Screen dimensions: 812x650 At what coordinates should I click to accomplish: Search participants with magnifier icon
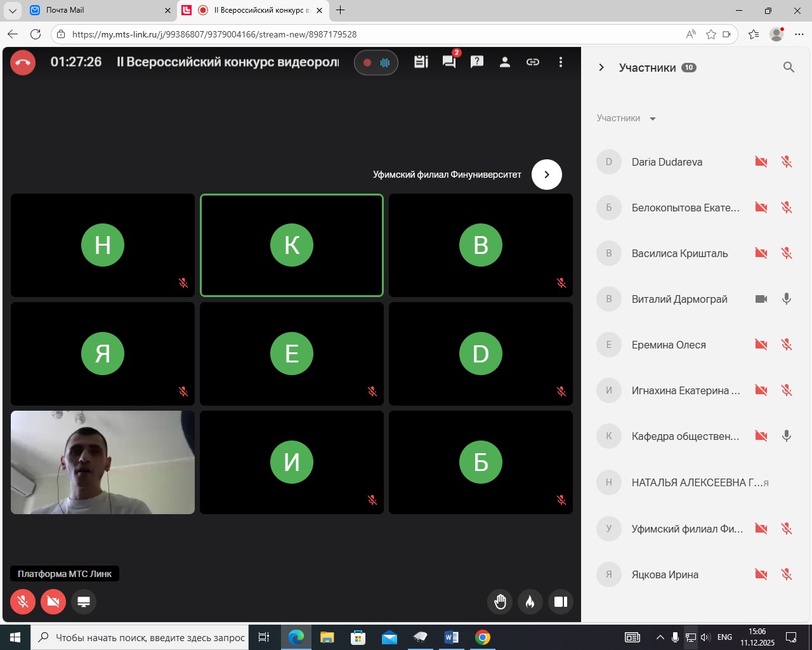point(789,67)
